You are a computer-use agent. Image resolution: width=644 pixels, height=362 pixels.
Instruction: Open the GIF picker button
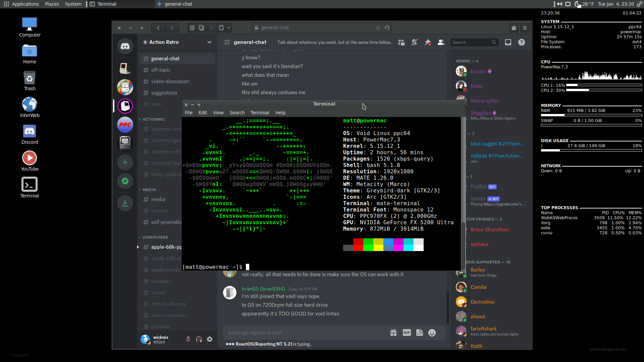click(x=407, y=333)
